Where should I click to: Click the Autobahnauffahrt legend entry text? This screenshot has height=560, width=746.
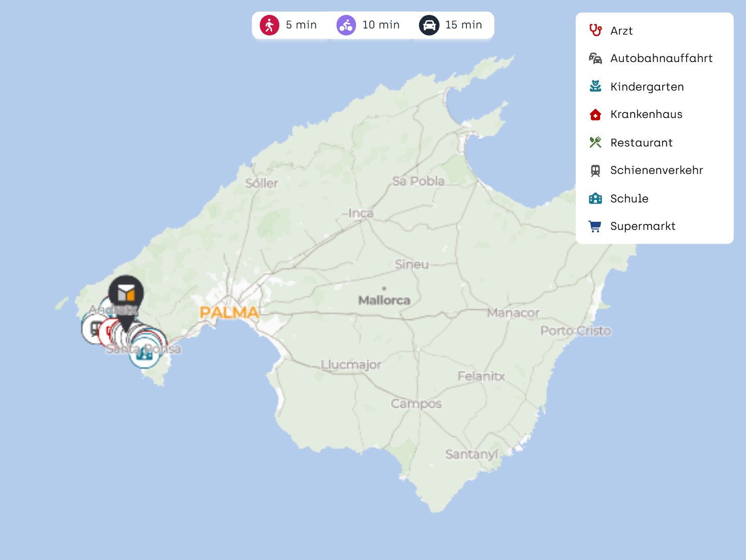pos(661,58)
